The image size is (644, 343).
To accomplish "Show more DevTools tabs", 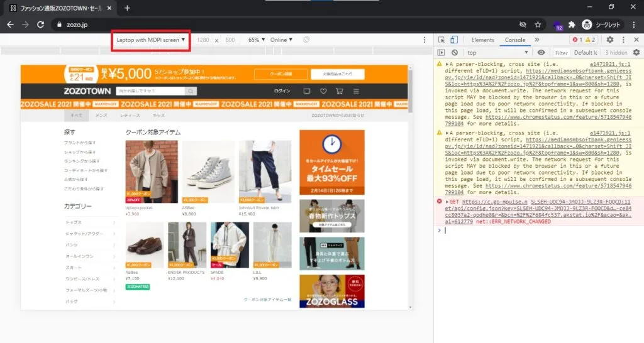I will coord(537,40).
